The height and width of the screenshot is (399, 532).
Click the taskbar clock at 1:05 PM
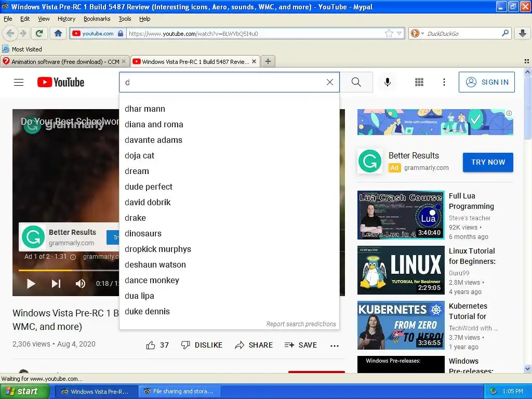[513, 391]
